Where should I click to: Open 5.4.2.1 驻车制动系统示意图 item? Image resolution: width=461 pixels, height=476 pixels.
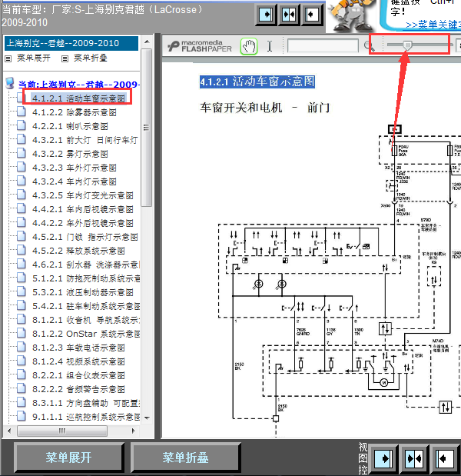[x=86, y=306]
